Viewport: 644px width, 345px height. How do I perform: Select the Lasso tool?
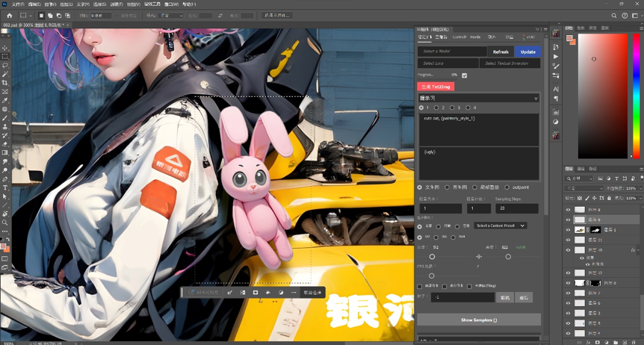5,65
